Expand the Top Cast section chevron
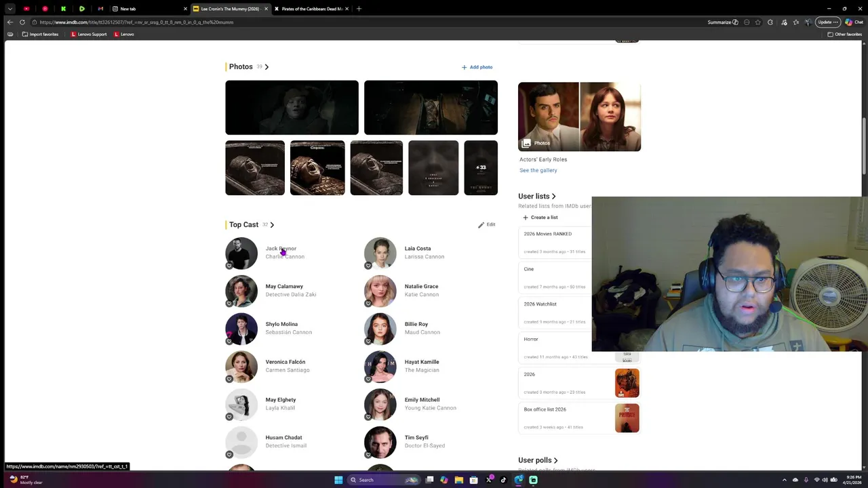Image resolution: width=868 pixels, height=488 pixels. (272, 224)
